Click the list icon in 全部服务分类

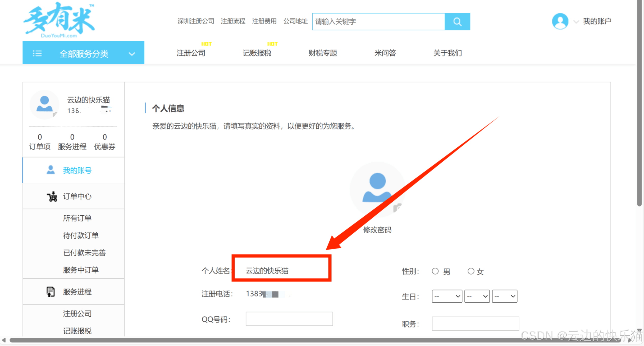coord(37,53)
